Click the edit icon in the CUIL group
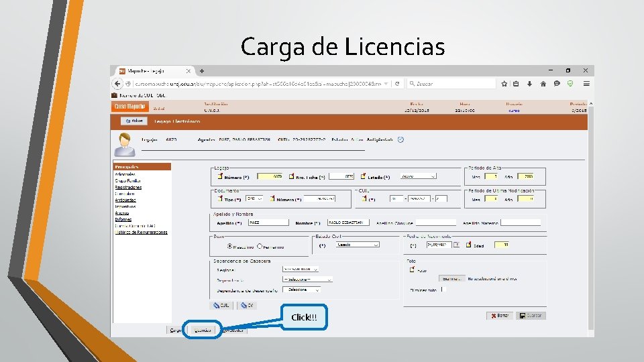 364,198
